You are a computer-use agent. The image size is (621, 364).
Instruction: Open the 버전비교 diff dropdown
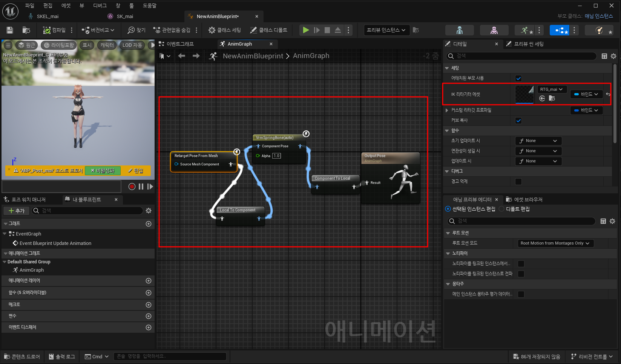pos(98,30)
